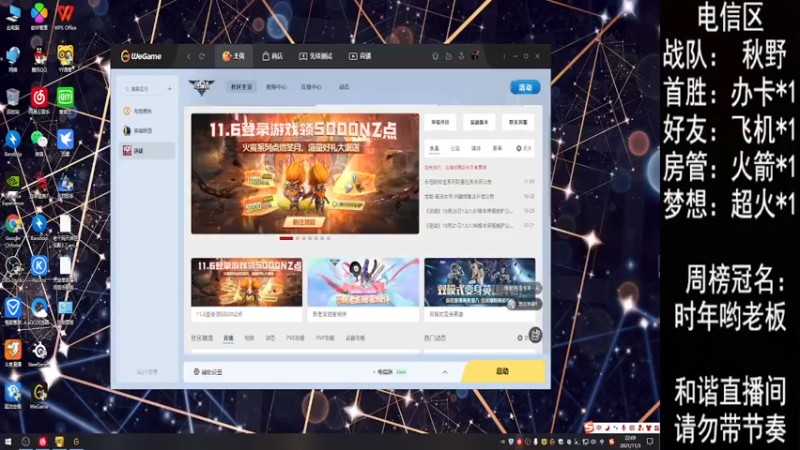Open the 电信区 server selector
Screen dimensions: 800x450
(389, 372)
